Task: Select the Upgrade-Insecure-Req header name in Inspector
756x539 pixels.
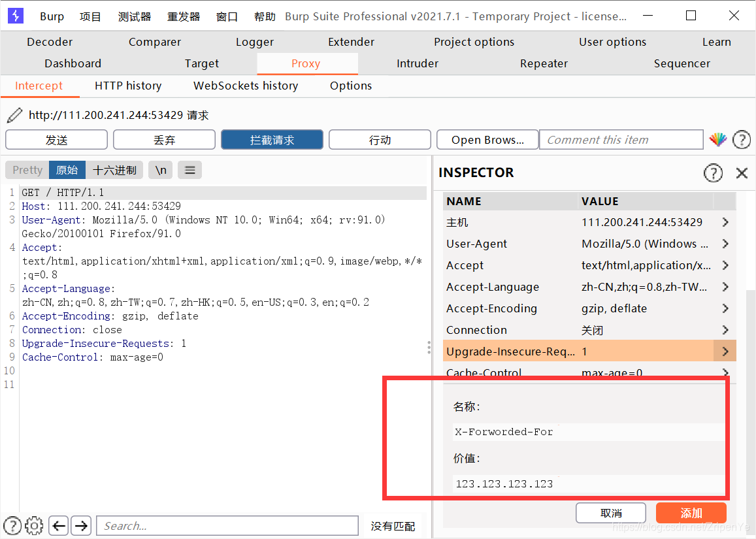Action: click(x=510, y=351)
